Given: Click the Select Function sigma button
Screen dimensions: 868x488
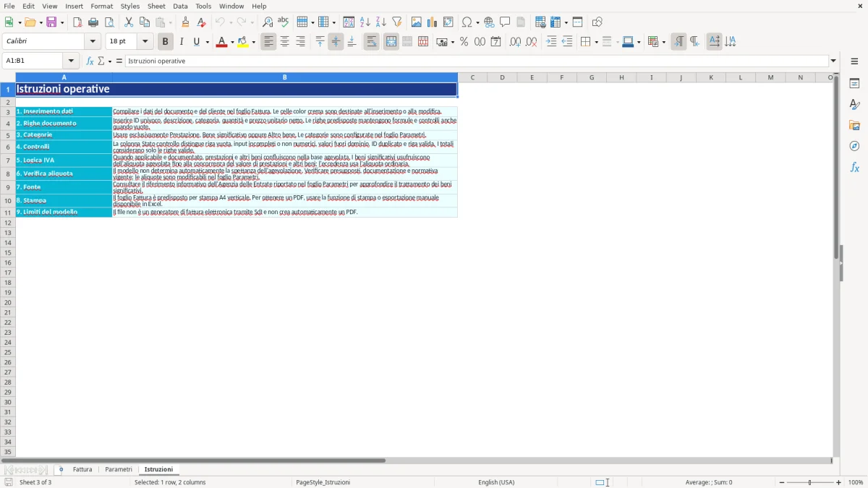Looking at the screenshot, I should (x=101, y=61).
